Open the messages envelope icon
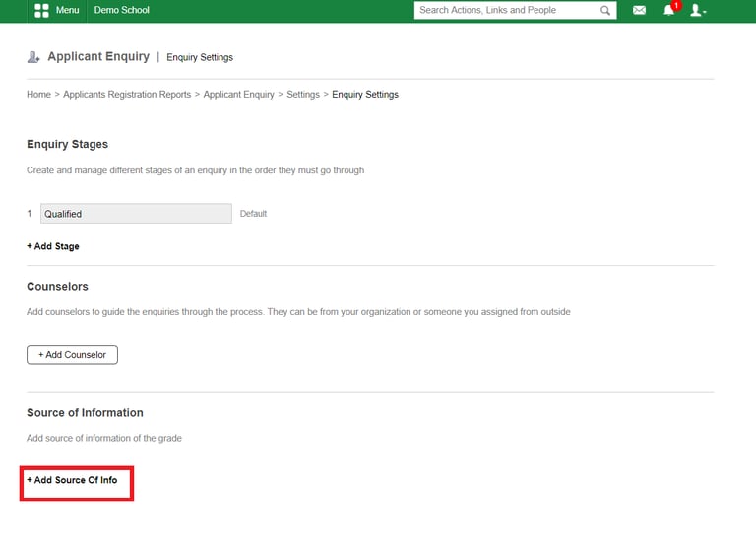 639,10
